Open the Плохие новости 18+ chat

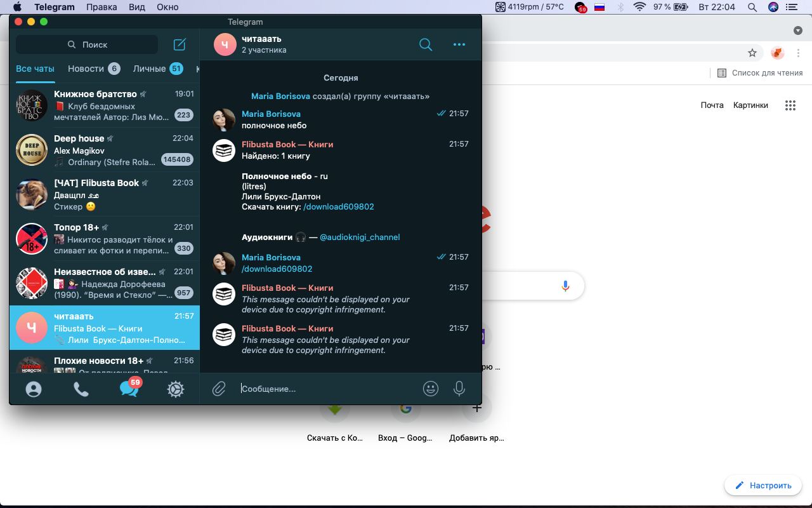(x=105, y=362)
